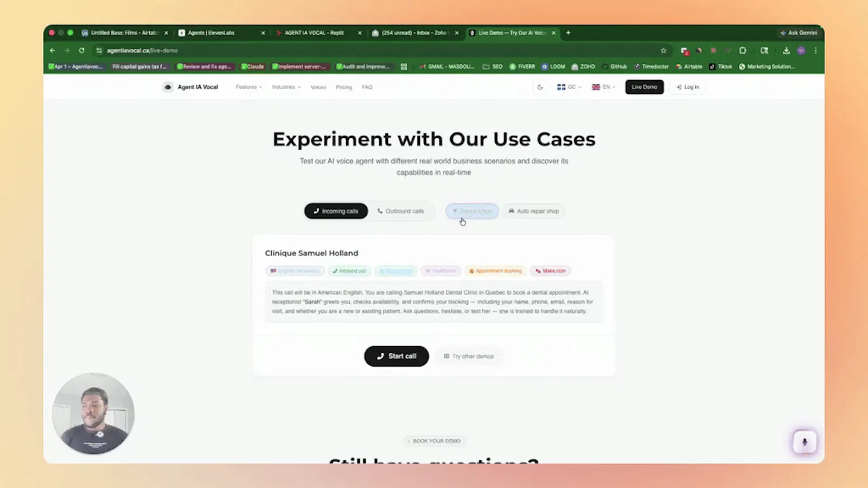Open the SEO bookmarks folder
The width and height of the screenshot is (868, 488).
pos(493,67)
